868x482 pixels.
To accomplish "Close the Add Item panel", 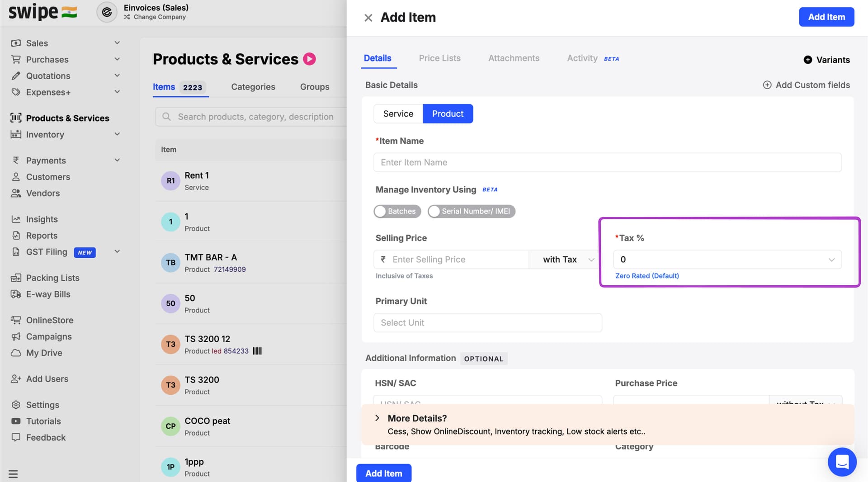I will coord(368,18).
